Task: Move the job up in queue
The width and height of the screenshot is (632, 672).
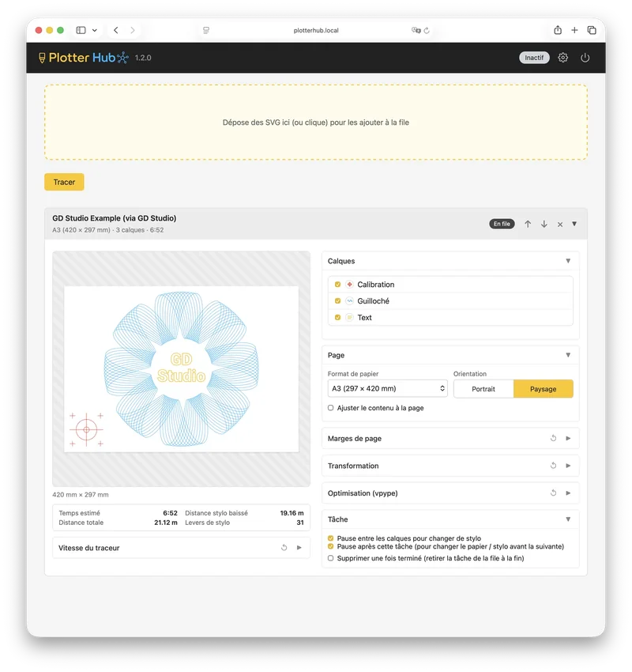Action: click(528, 224)
